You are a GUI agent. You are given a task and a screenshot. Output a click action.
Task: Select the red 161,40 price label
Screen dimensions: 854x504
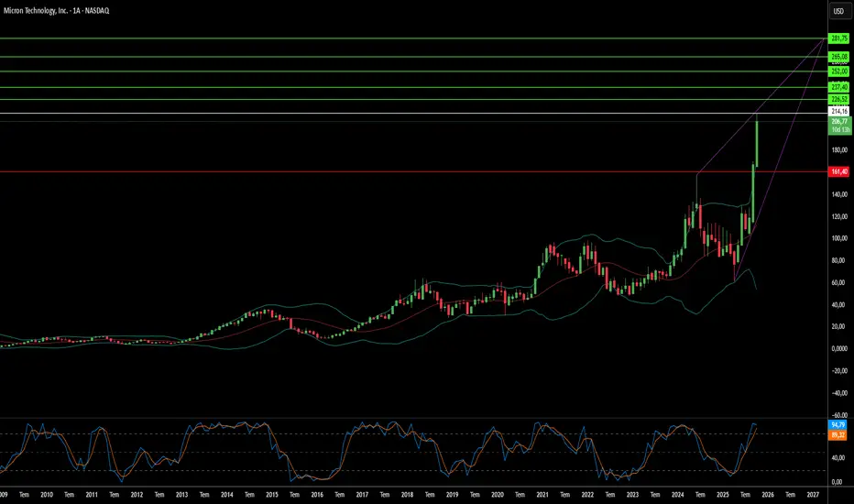838,171
